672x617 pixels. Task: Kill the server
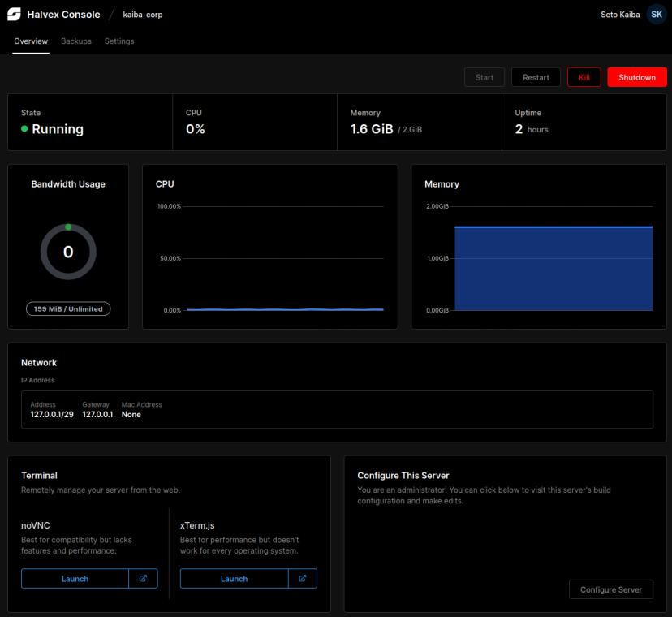click(584, 77)
